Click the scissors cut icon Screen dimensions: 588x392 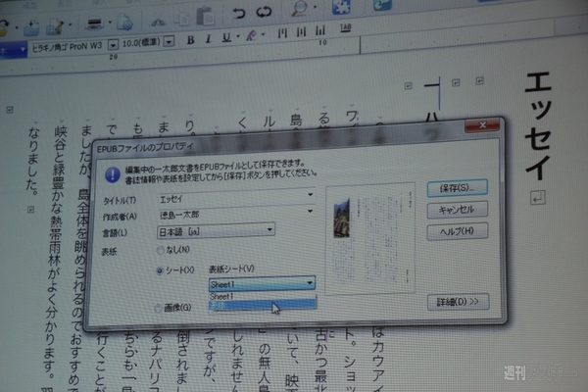click(158, 22)
